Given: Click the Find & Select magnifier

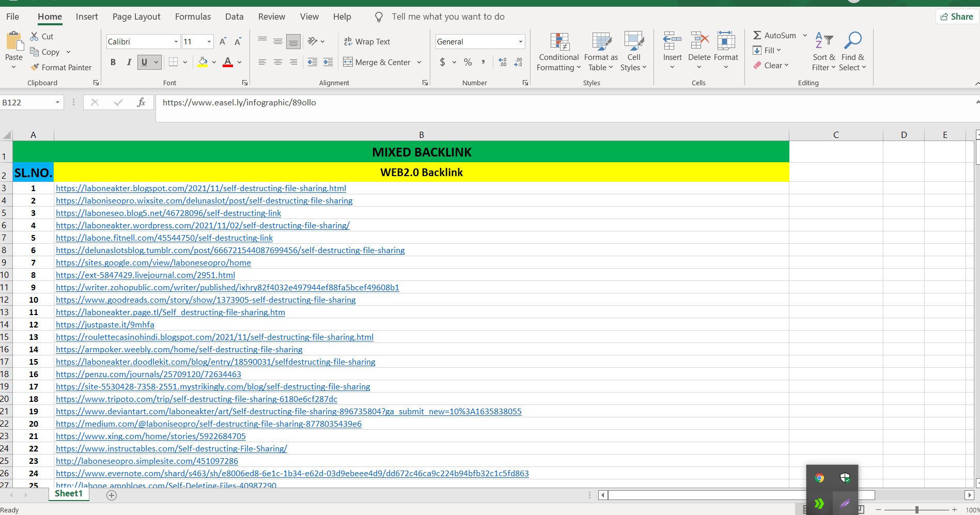Looking at the screenshot, I should tap(852, 41).
